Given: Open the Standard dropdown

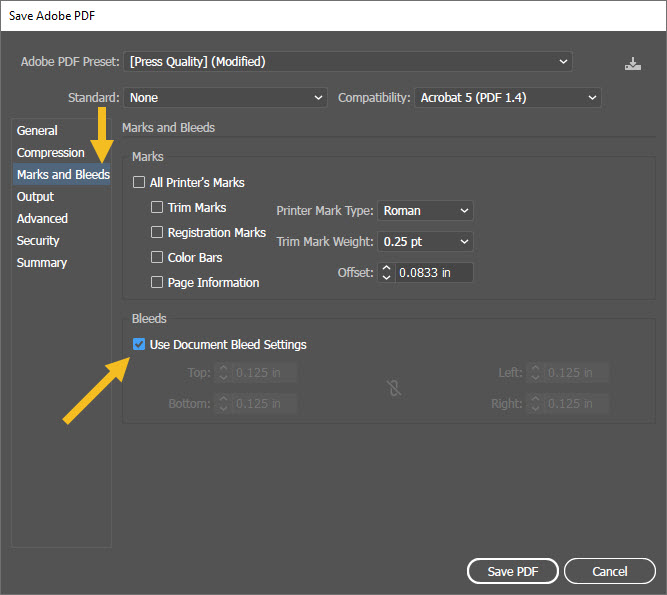Looking at the screenshot, I should [x=225, y=98].
